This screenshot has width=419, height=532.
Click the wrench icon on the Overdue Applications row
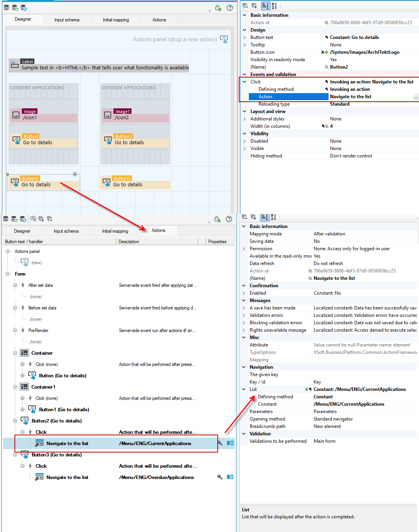click(220, 477)
